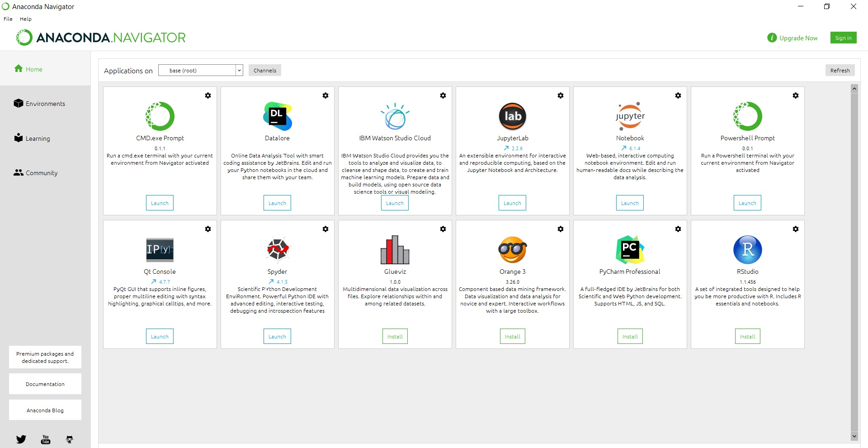This screenshot has height=448, width=868.
Task: Refresh the applications list
Action: (x=840, y=70)
